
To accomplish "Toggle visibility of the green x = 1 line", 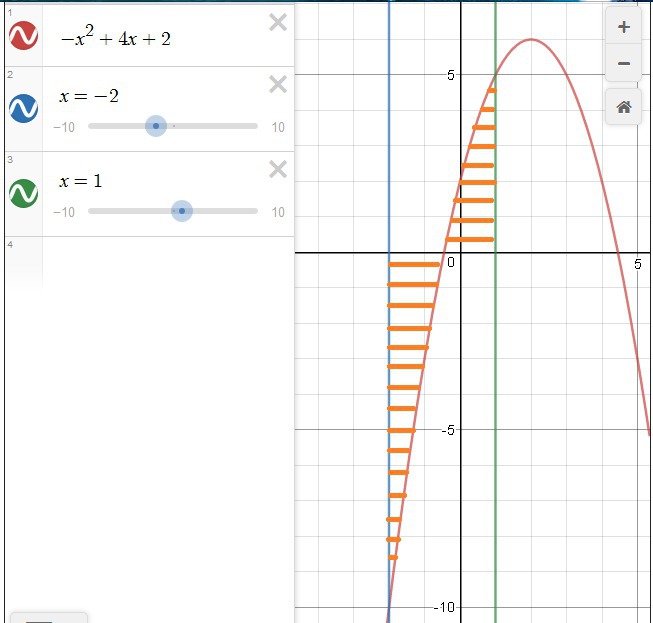I will [x=24, y=193].
